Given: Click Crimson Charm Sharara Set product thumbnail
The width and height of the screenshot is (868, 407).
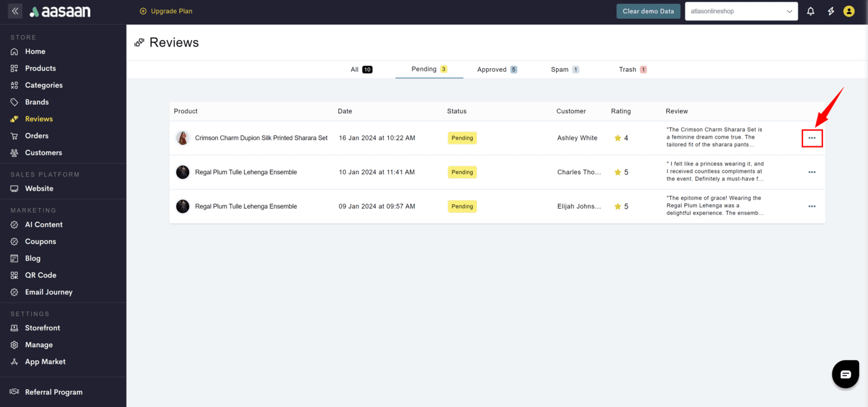Looking at the screenshot, I should [183, 138].
